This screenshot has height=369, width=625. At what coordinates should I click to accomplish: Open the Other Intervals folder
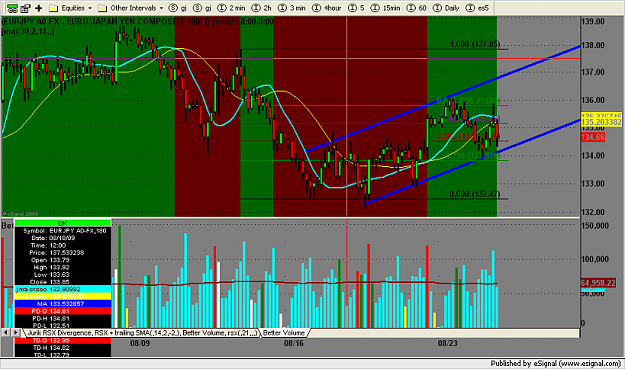(128, 8)
